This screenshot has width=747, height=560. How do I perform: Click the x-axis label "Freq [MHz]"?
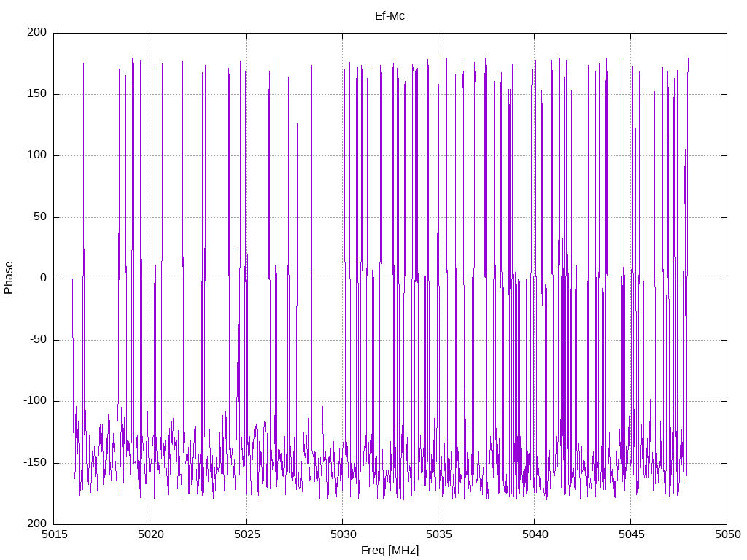pos(390,551)
